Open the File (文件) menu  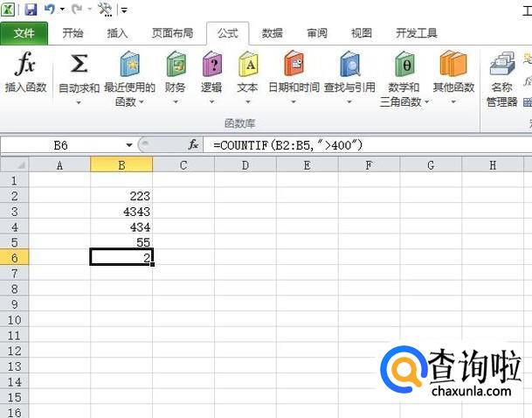(24, 33)
